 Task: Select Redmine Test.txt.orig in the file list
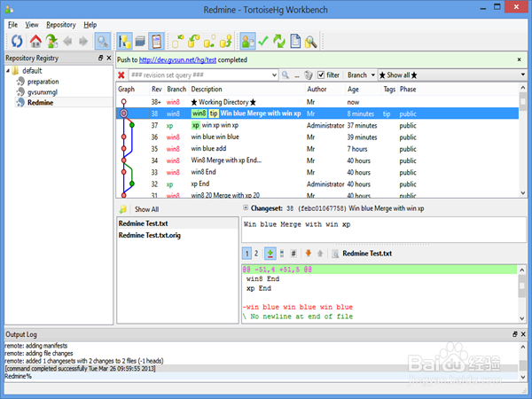pyautogui.click(x=177, y=235)
